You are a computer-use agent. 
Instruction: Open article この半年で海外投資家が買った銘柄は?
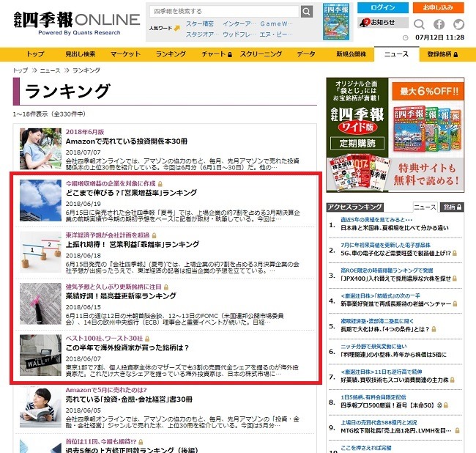tap(127, 348)
